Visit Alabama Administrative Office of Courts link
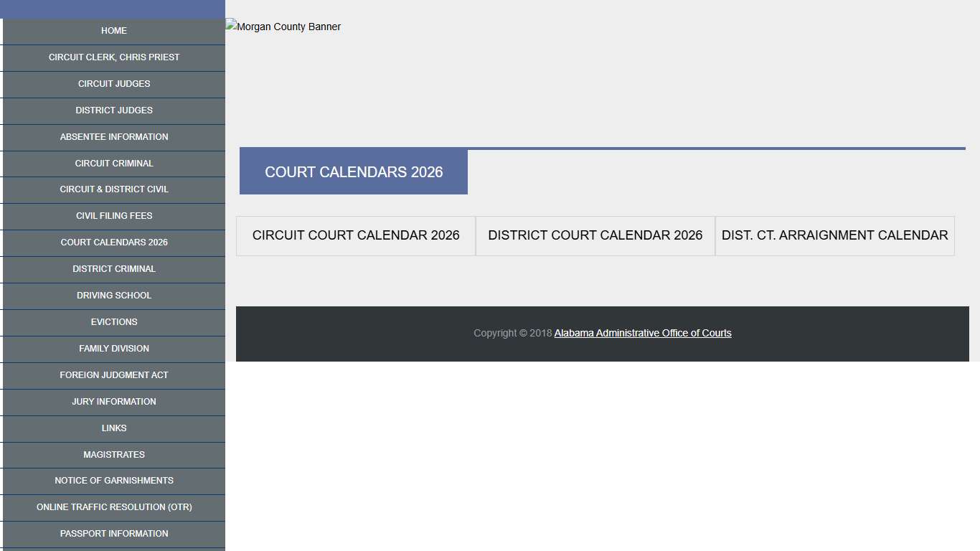This screenshot has height=551, width=980. [642, 333]
